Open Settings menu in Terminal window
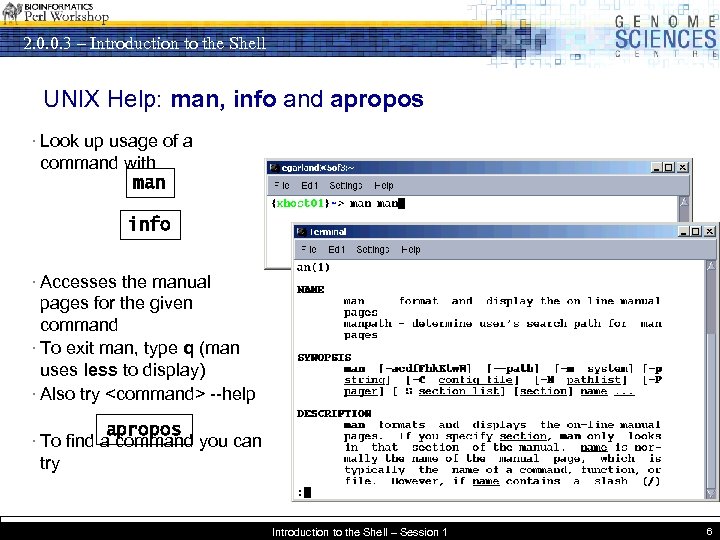This screenshot has height=540, width=720. point(372,249)
